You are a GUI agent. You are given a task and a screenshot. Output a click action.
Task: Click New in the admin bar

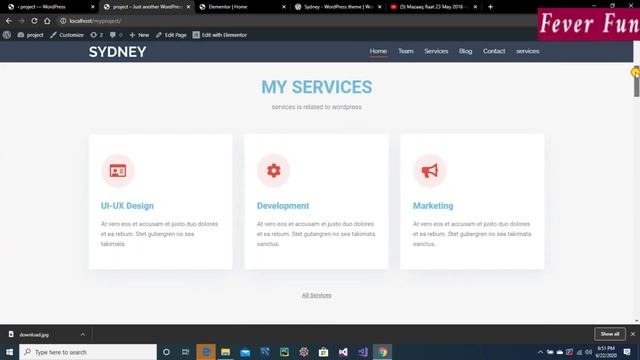coord(139,35)
